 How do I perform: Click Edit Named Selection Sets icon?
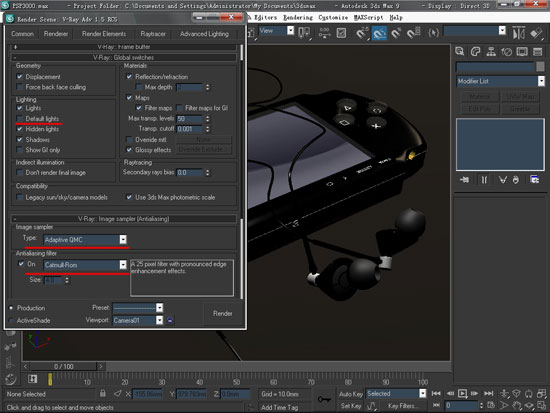click(434, 33)
